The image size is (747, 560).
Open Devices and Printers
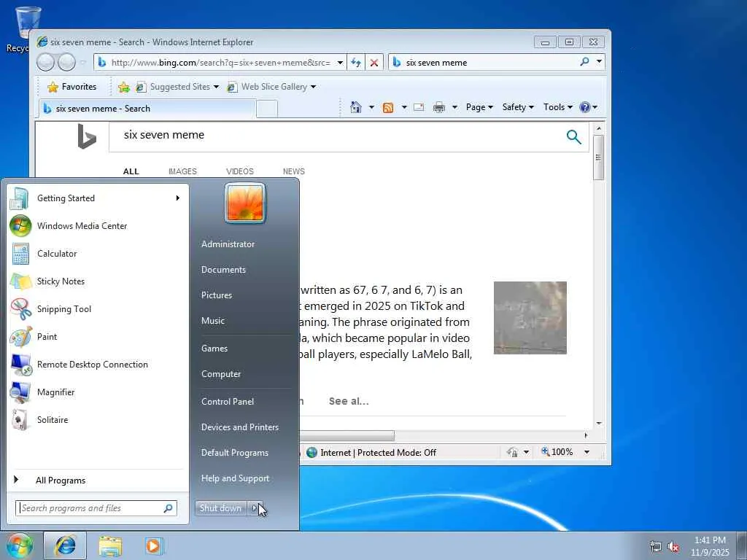(240, 427)
